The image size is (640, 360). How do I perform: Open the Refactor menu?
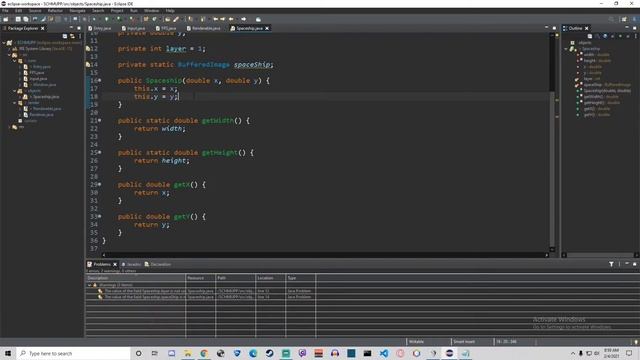tap(55, 11)
